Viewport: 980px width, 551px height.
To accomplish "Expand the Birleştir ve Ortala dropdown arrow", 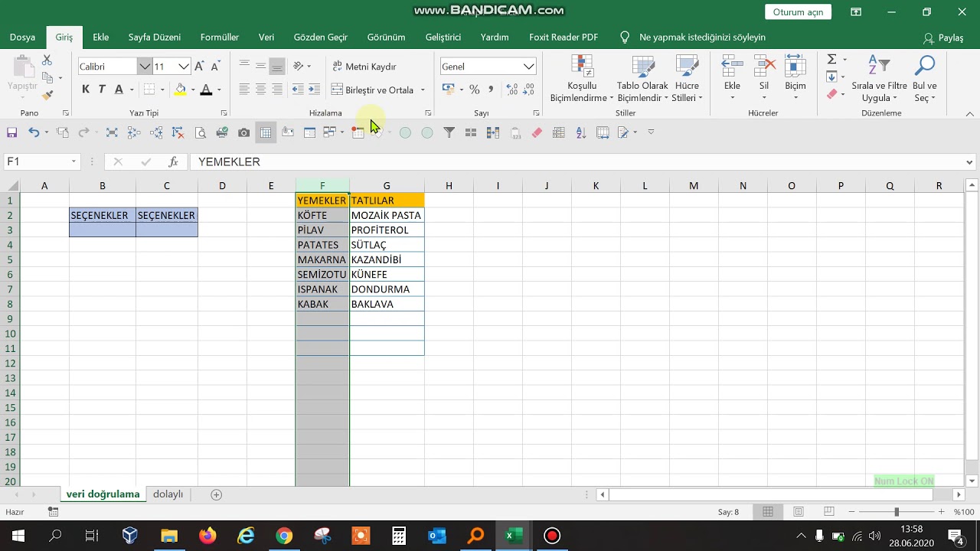I will pyautogui.click(x=423, y=90).
